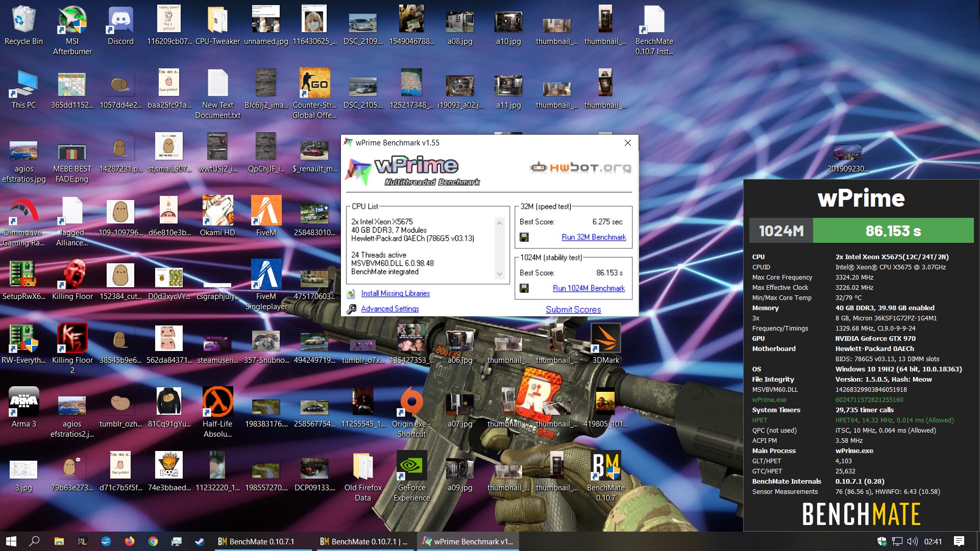
Task: Launch MSI Afterburner from desktop
Action: click(x=72, y=31)
